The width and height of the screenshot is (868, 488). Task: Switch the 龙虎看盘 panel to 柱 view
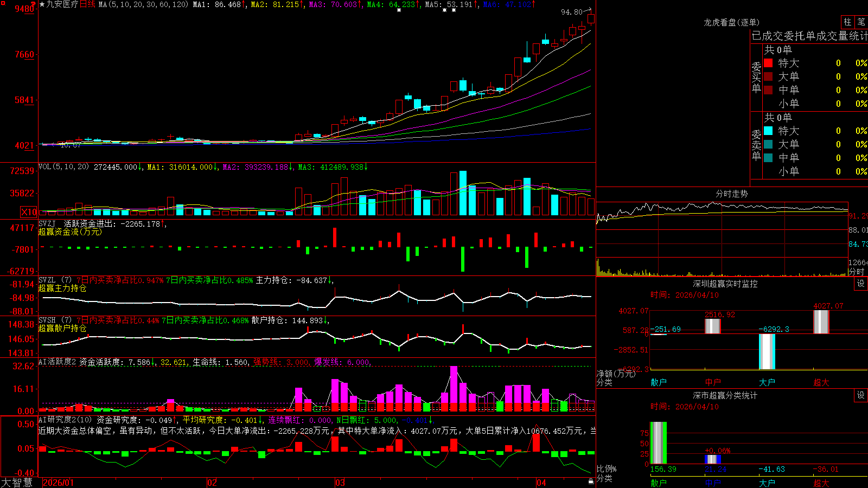tap(847, 22)
